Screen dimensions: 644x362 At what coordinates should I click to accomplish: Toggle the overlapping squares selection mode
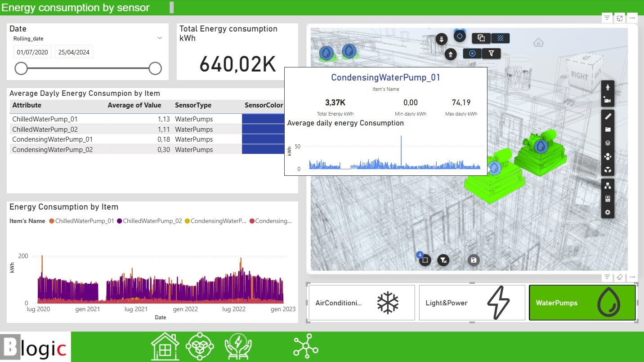point(481,38)
